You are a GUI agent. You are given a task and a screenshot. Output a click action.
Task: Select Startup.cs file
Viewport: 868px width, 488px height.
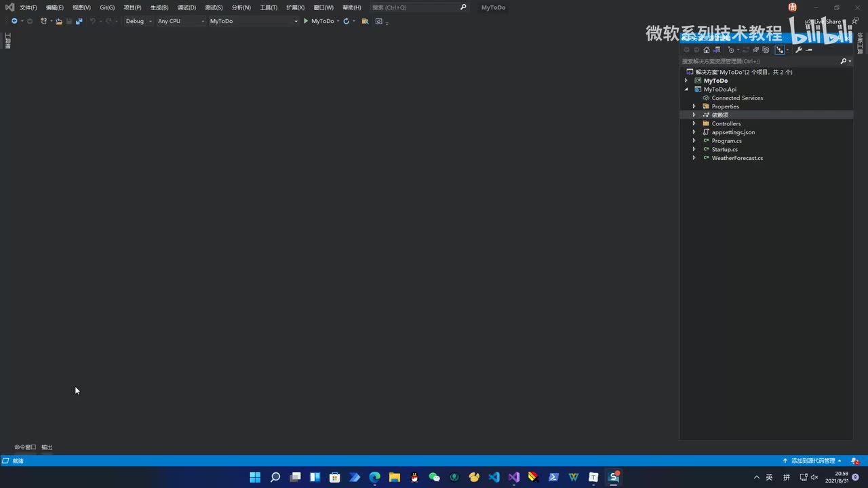(724, 149)
